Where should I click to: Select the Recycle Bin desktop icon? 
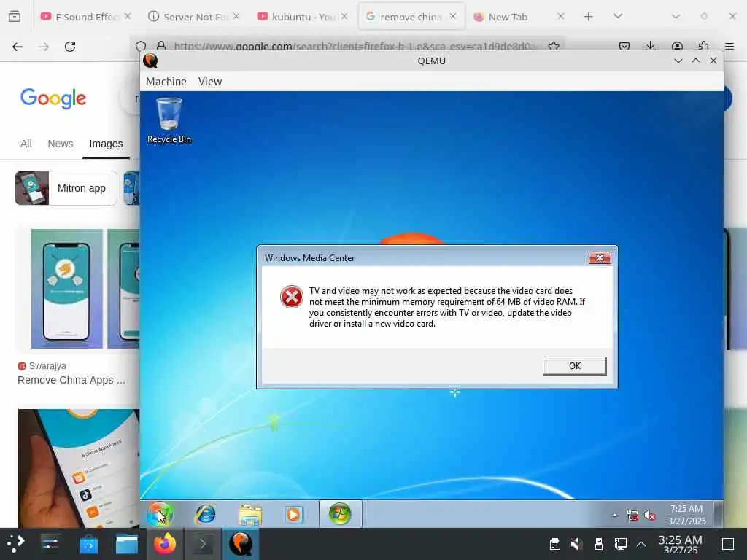click(x=169, y=120)
